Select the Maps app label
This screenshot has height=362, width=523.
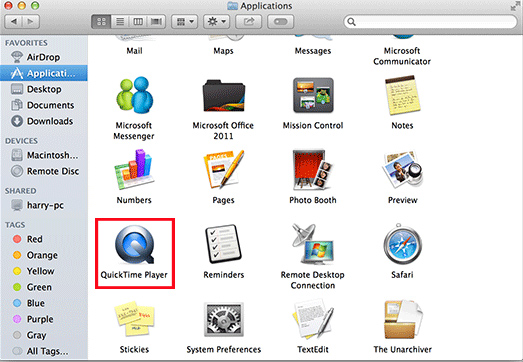[223, 51]
